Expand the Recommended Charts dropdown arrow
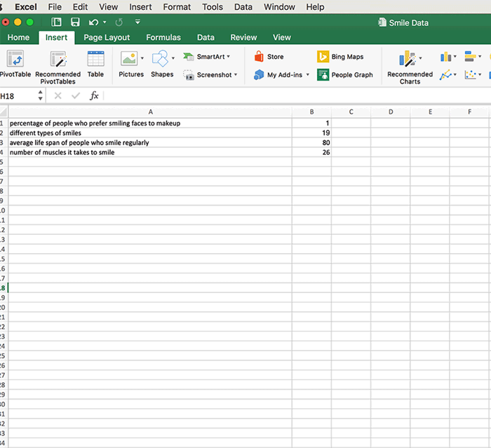The height and width of the screenshot is (448, 491). tap(420, 58)
